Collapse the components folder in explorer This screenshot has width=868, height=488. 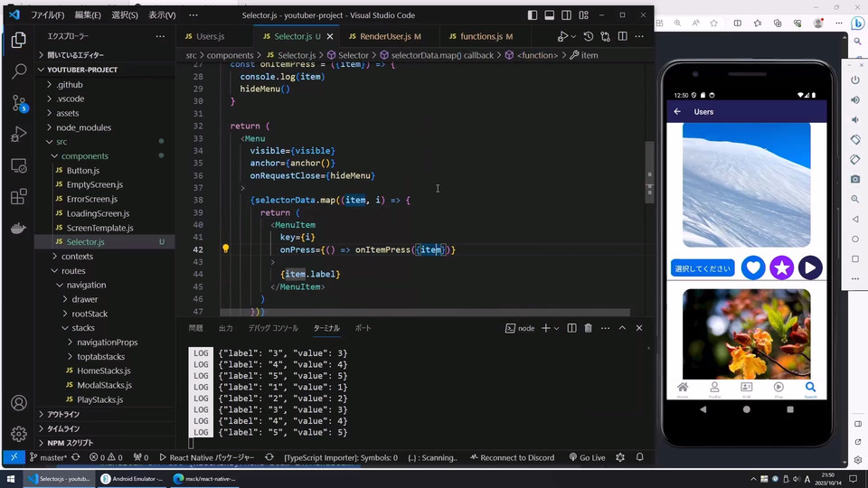[x=85, y=156]
